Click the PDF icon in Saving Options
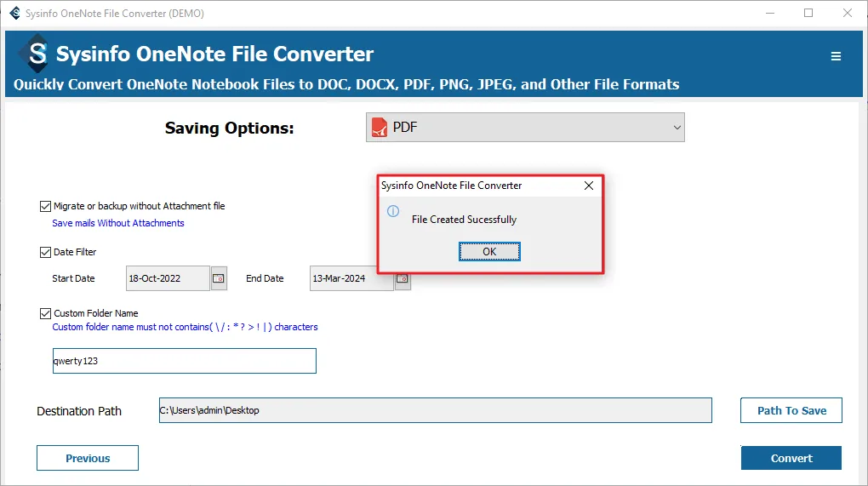868x486 pixels. (x=380, y=128)
